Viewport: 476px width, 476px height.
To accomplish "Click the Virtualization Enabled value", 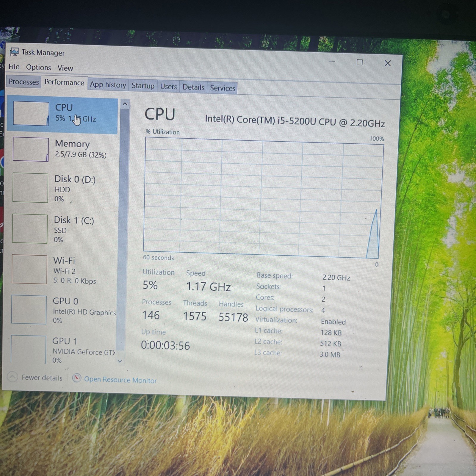I will pyautogui.click(x=333, y=322).
